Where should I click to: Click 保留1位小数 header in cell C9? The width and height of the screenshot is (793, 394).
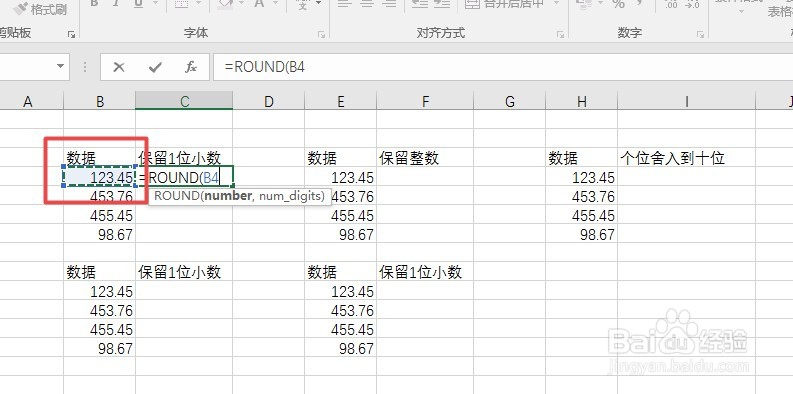tap(184, 272)
